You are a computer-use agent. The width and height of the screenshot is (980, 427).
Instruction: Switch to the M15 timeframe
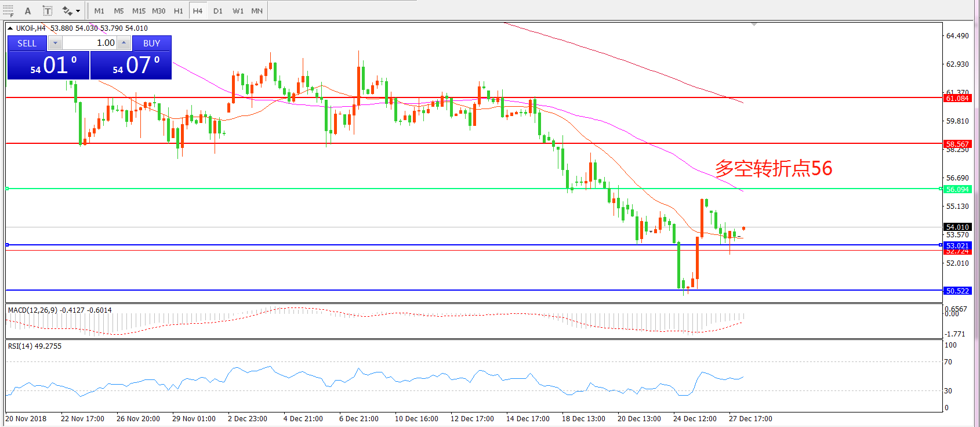(x=139, y=10)
